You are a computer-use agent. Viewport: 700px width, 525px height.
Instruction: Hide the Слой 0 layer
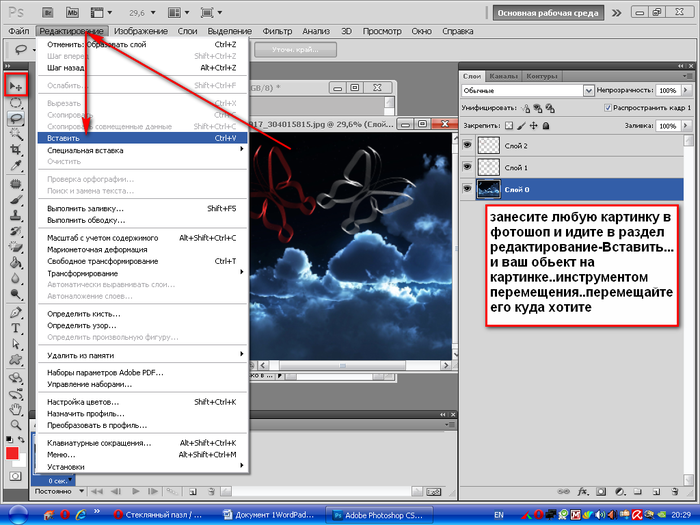pos(467,189)
